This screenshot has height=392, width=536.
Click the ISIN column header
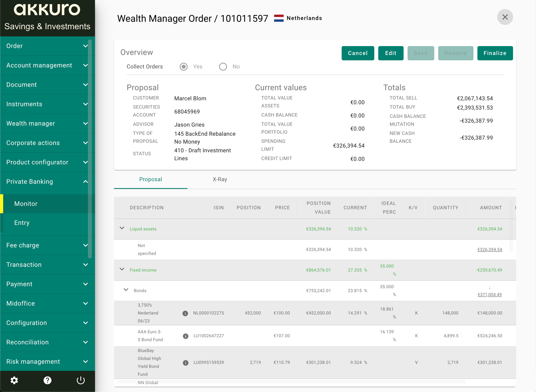[218, 208]
